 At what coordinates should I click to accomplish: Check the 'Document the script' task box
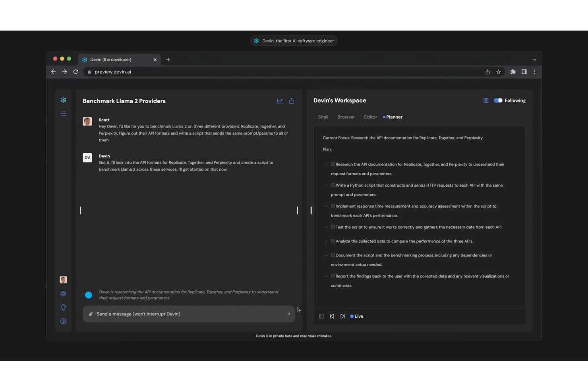point(333,255)
